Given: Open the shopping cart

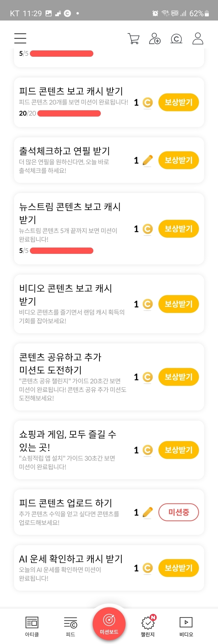Looking at the screenshot, I should (x=133, y=39).
